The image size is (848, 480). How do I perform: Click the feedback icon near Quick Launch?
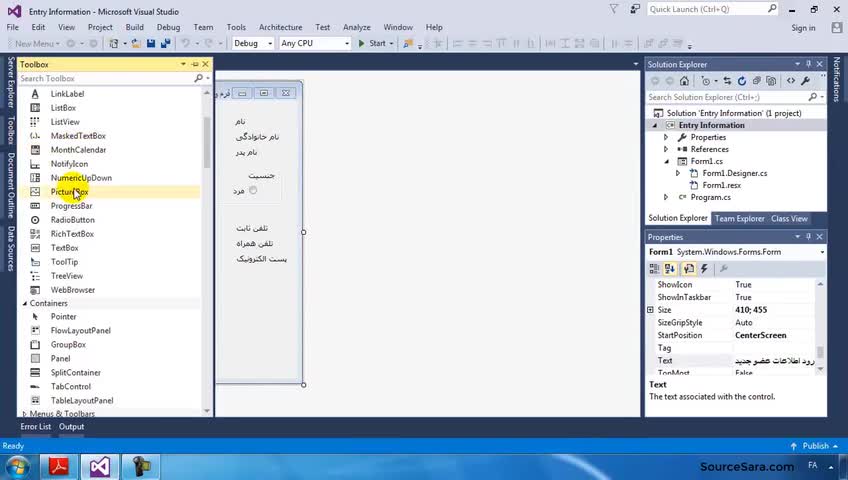[634, 9]
